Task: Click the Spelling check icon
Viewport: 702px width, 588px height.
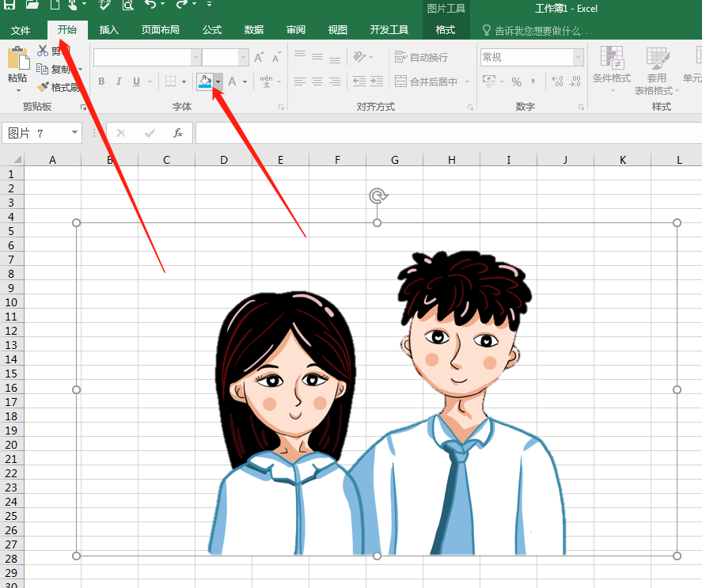Action: (104, 5)
